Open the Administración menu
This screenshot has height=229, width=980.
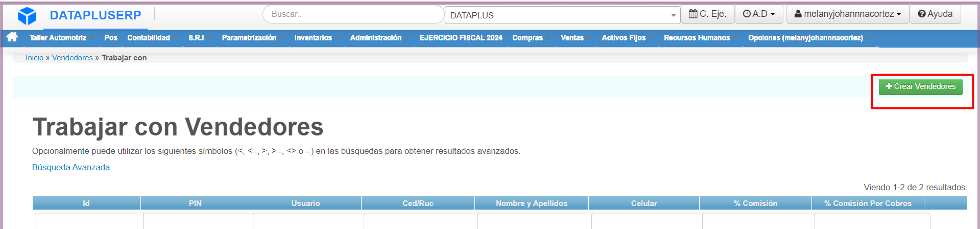click(x=376, y=38)
